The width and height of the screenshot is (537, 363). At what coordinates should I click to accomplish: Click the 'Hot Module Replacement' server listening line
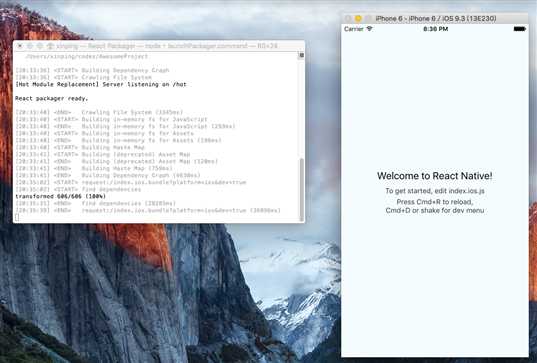[x=101, y=84]
